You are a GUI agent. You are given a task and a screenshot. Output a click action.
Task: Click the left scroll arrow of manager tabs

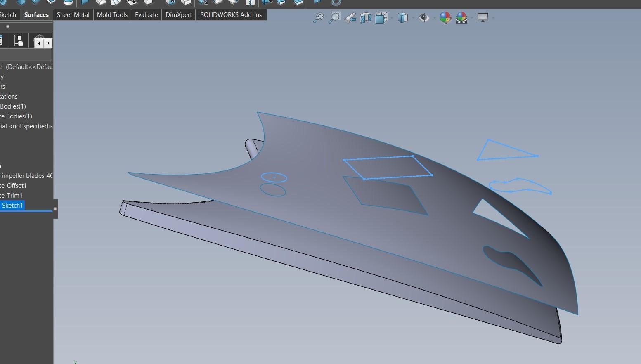coord(39,43)
